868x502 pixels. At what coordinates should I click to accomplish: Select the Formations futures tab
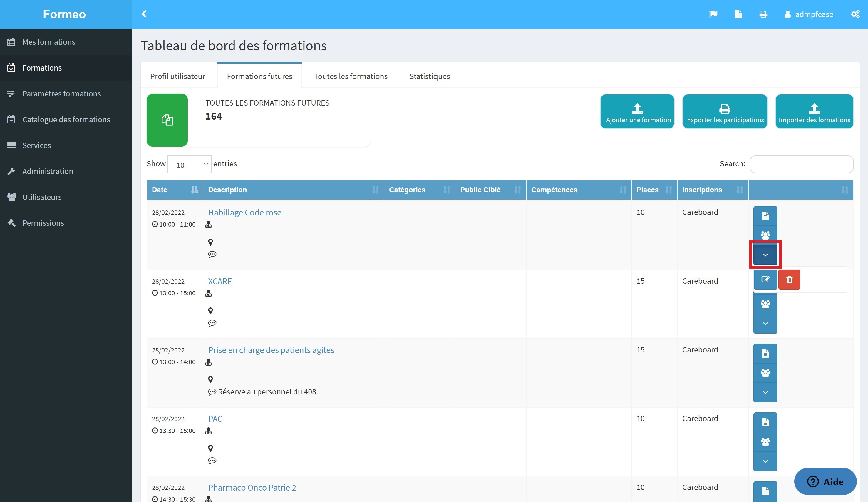[x=259, y=76]
